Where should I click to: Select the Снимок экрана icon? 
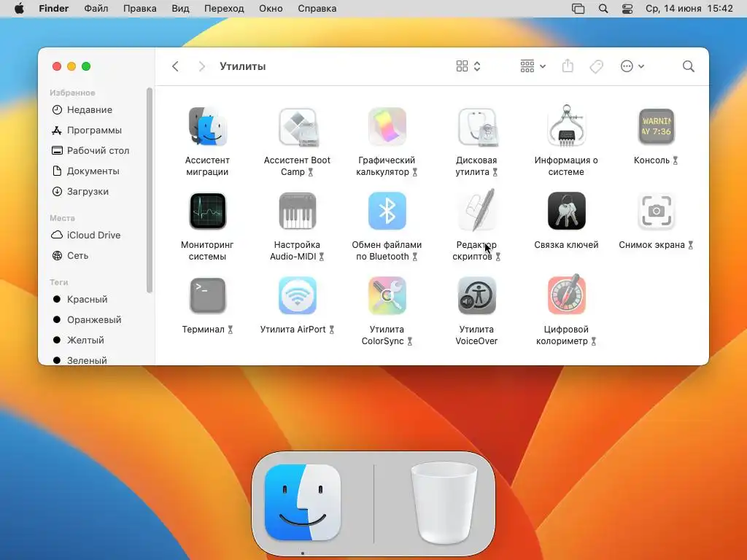656,211
